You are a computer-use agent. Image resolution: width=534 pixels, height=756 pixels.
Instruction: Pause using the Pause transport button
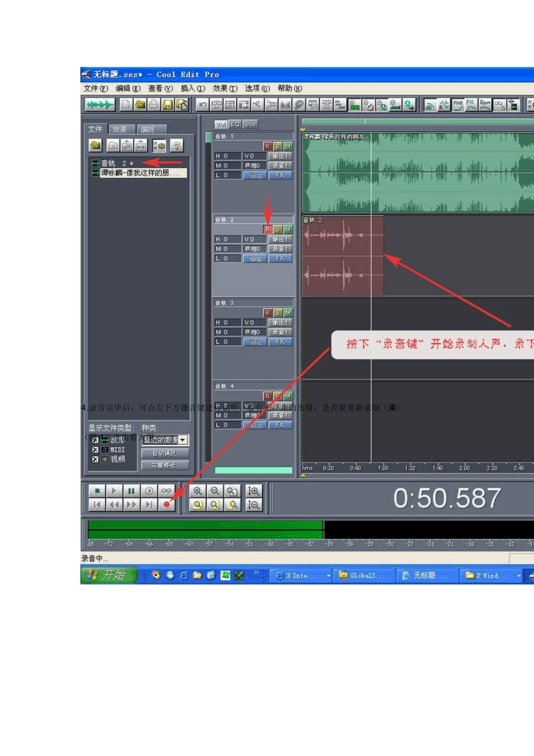131,491
